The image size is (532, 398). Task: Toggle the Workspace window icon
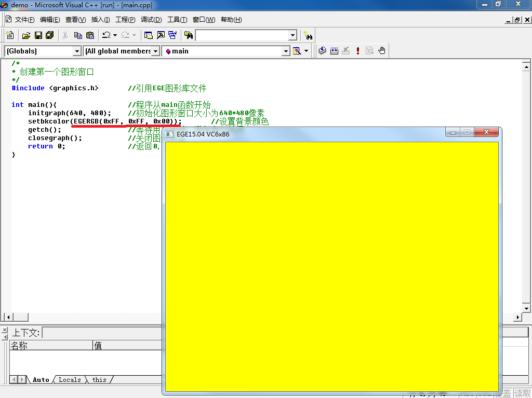point(149,35)
